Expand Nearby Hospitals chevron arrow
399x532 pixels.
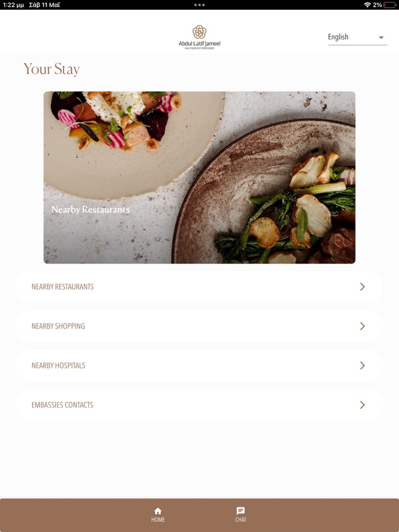tap(362, 366)
